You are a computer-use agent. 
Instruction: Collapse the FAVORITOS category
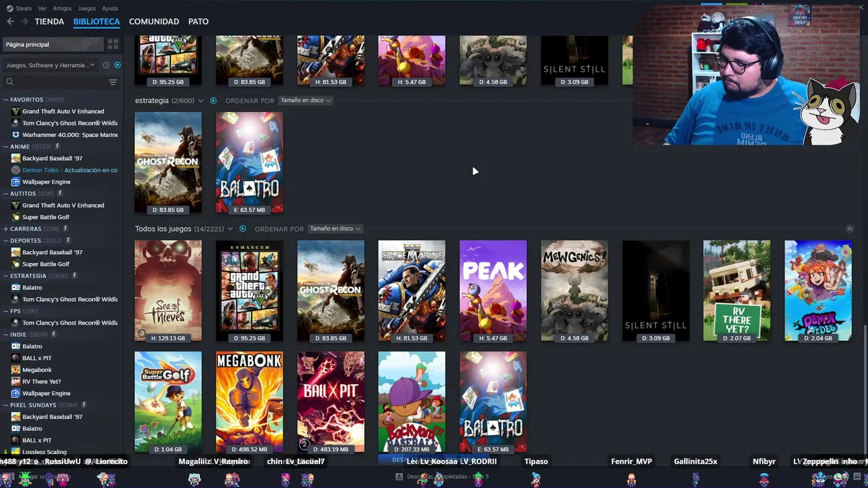pos(5,100)
